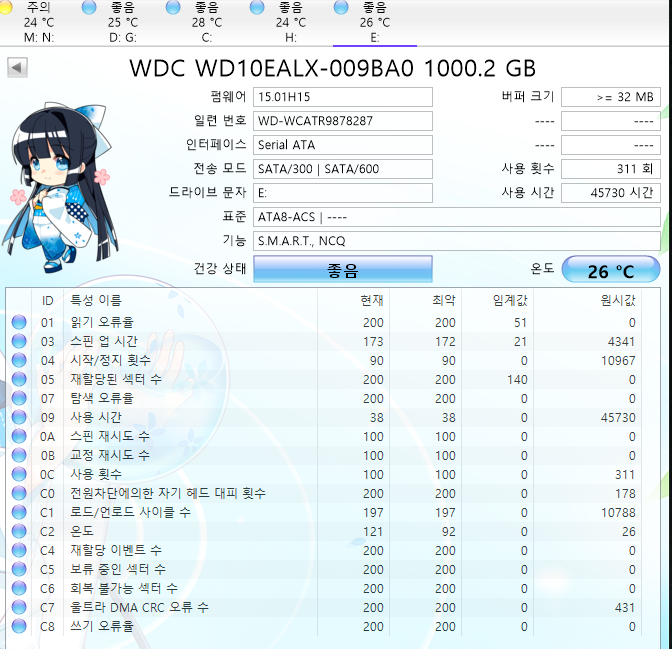Click status orb for 0A 스핀 재시도 수
The width and height of the screenshot is (672, 649).
tap(19, 436)
